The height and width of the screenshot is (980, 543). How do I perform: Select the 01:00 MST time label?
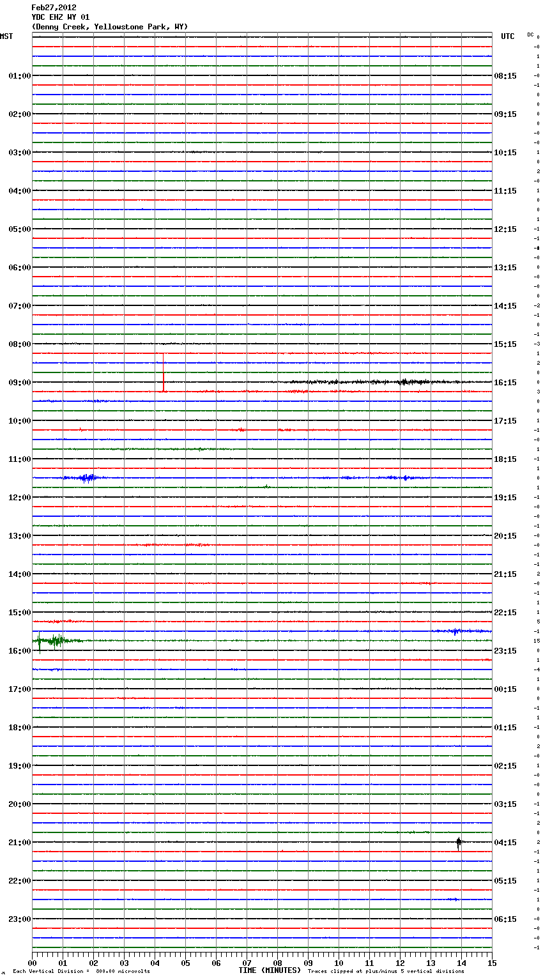point(19,76)
